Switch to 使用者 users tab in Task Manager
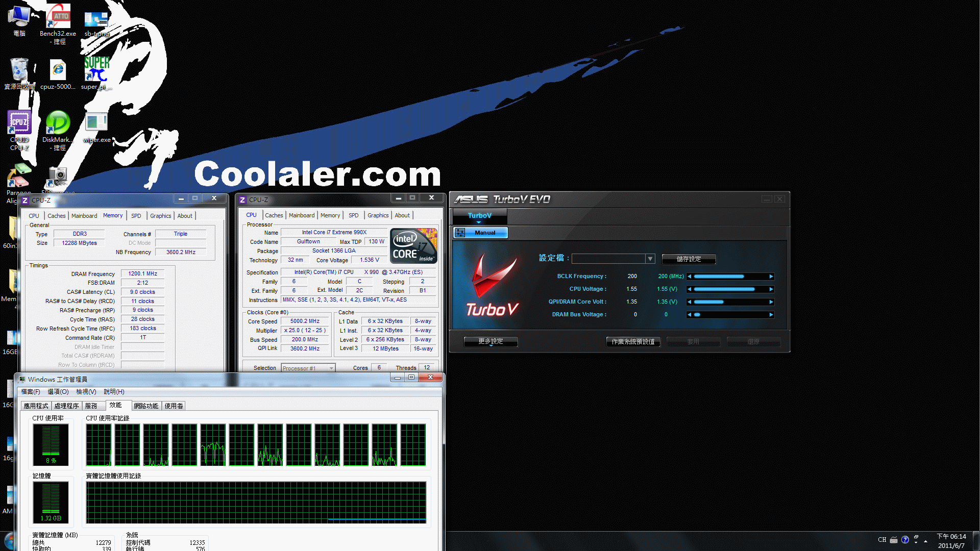Image resolution: width=980 pixels, height=551 pixels. pos(174,406)
